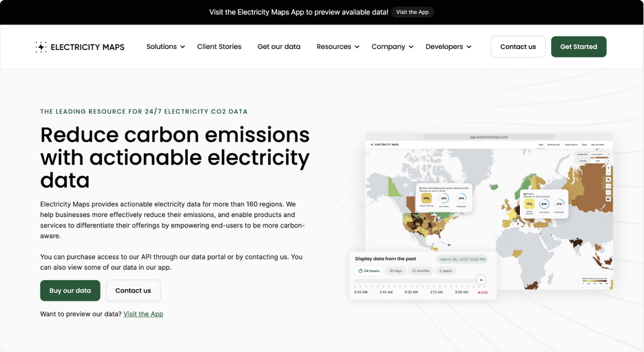Click the Buy our data button
644x352 pixels.
[x=70, y=291]
